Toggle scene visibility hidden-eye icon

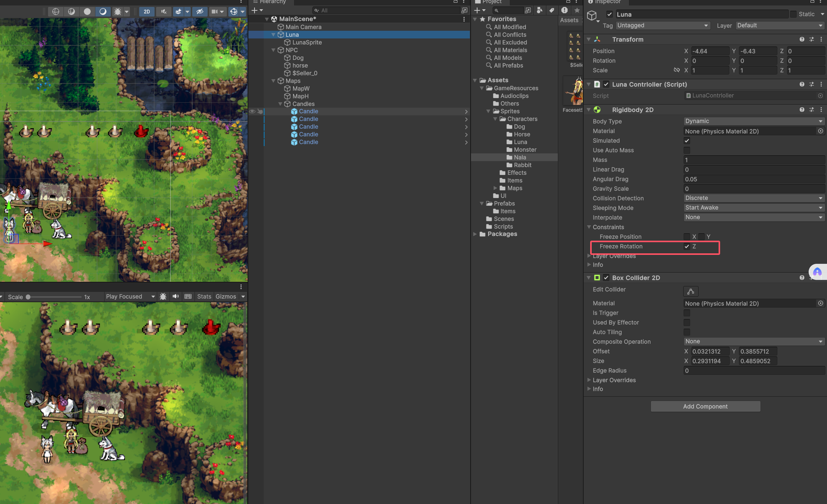(x=200, y=12)
